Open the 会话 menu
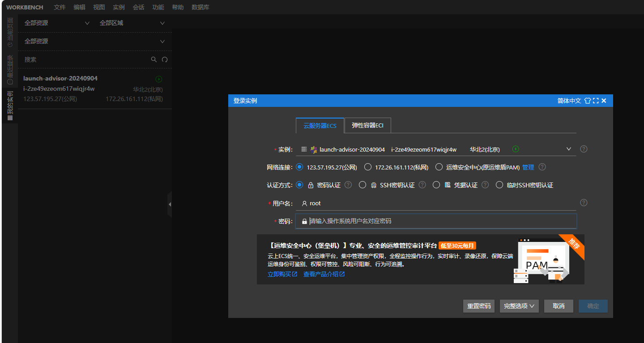Image resolution: width=644 pixels, height=343 pixels. tap(138, 7)
